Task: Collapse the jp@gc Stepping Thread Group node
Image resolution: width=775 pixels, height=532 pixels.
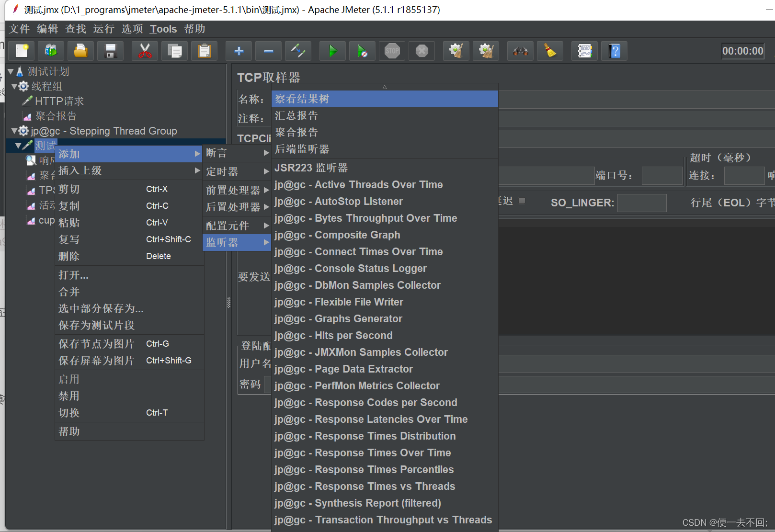Action: click(x=14, y=131)
